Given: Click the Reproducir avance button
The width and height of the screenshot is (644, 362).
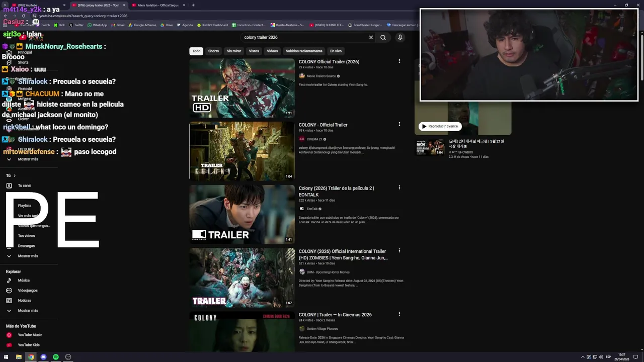Looking at the screenshot, I should pos(440,126).
